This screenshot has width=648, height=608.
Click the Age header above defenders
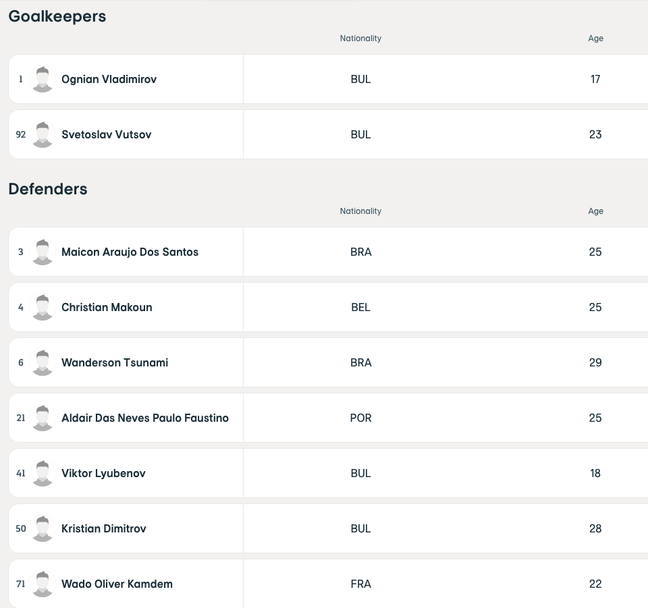[x=595, y=212]
